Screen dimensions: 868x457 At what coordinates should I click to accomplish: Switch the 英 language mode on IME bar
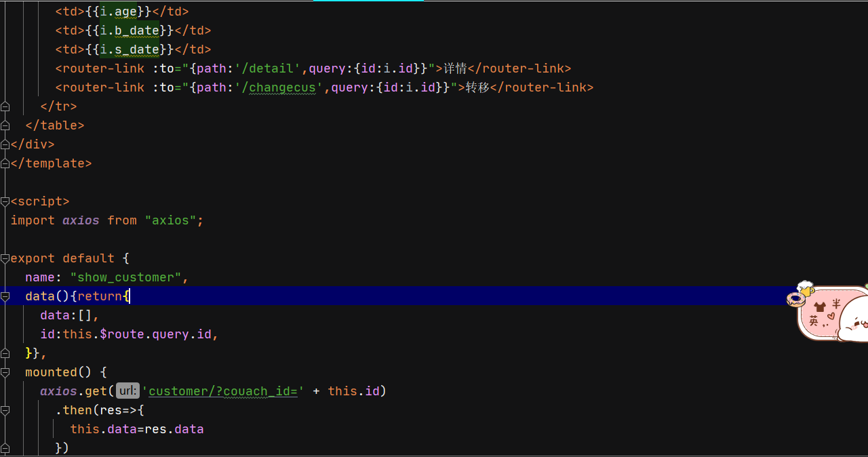point(814,321)
